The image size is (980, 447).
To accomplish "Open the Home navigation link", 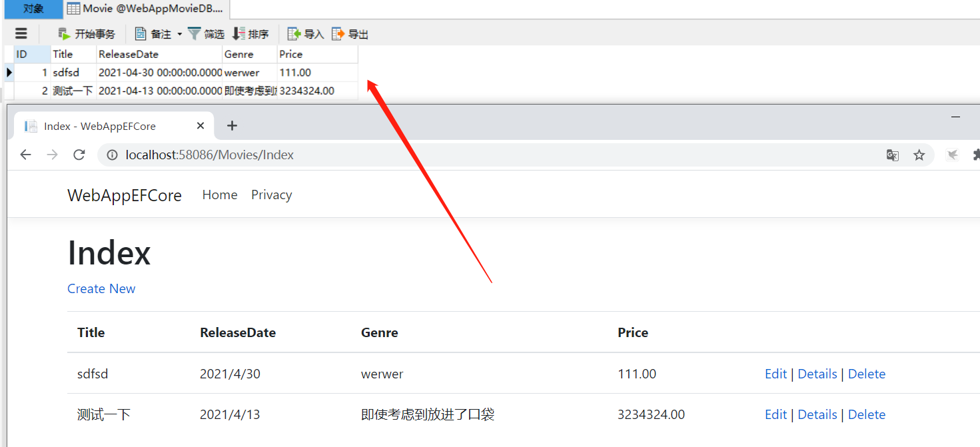I will pyautogui.click(x=220, y=195).
